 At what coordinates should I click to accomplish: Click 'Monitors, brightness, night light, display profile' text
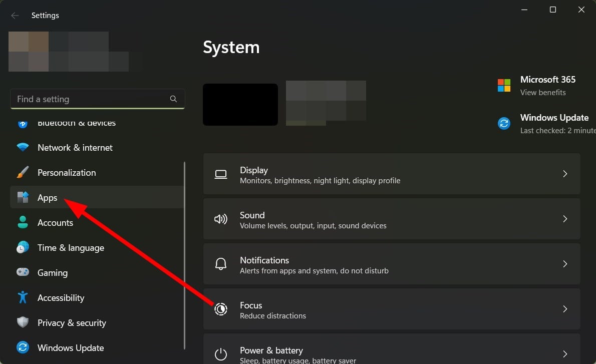point(320,180)
